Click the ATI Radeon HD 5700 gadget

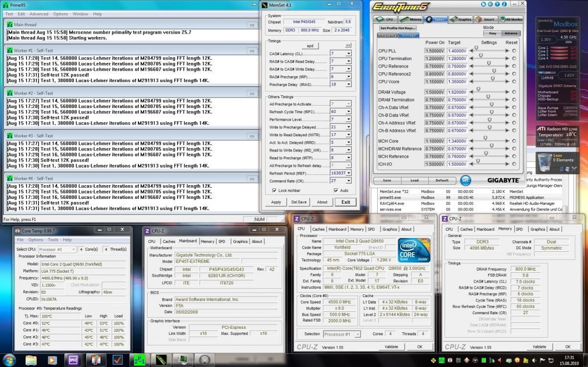pos(558,137)
